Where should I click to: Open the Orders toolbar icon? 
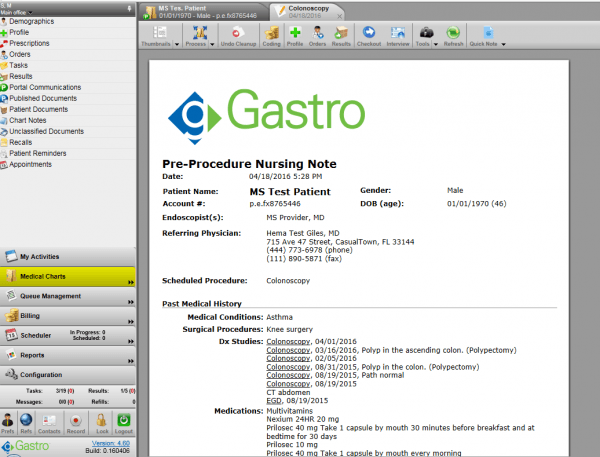tap(318, 36)
